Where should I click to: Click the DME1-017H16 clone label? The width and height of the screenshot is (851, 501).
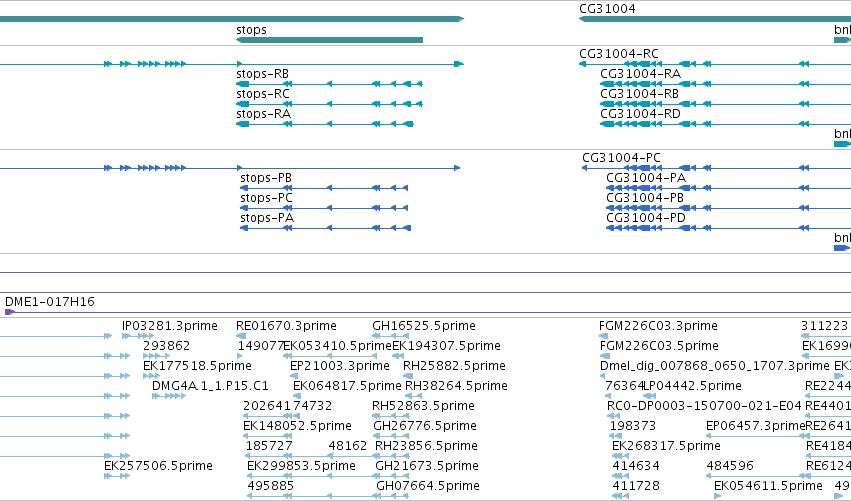click(49, 302)
